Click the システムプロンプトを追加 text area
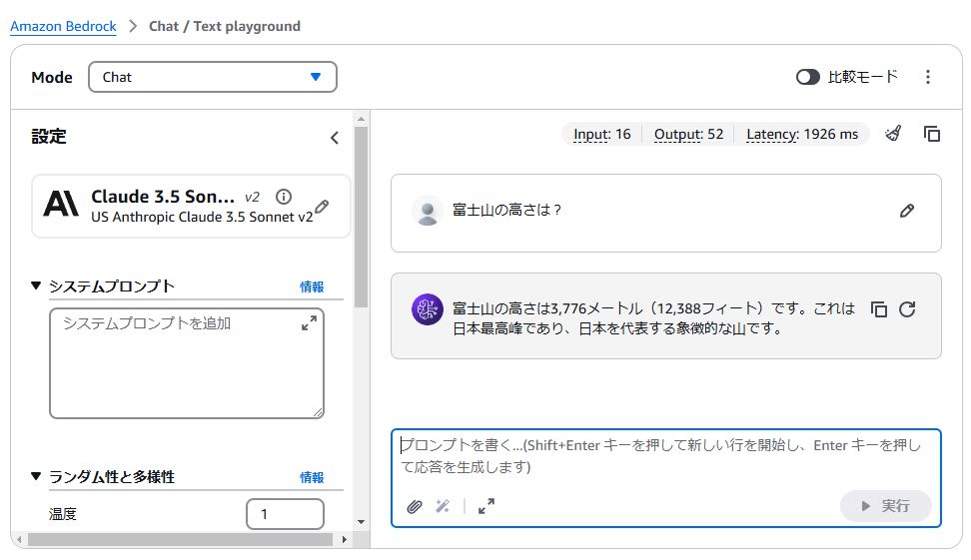The image size is (971, 560). pyautogui.click(x=187, y=363)
